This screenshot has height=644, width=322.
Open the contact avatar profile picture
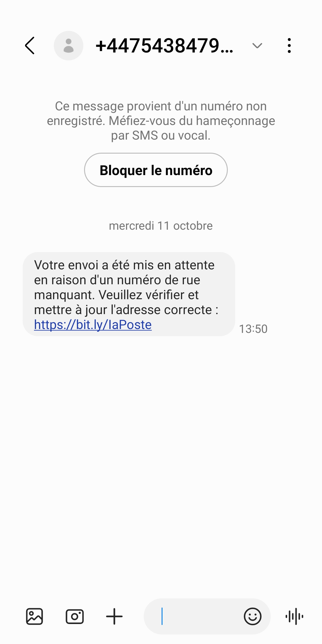point(69,46)
